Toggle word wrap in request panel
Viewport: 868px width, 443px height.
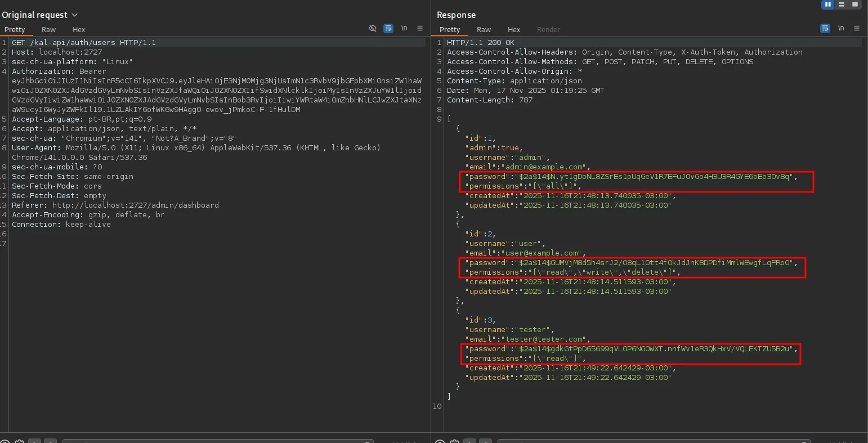tap(388, 28)
